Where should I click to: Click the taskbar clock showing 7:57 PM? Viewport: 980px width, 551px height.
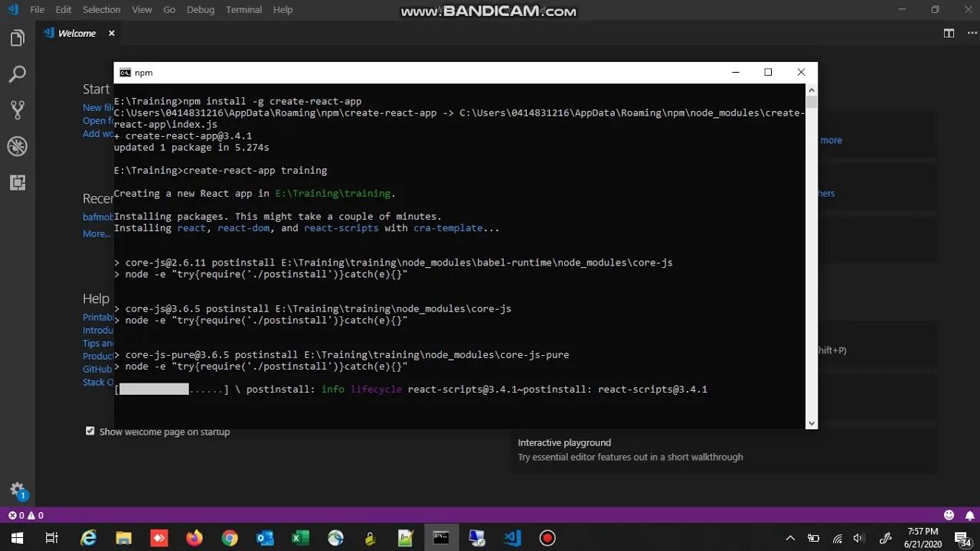pos(923,538)
